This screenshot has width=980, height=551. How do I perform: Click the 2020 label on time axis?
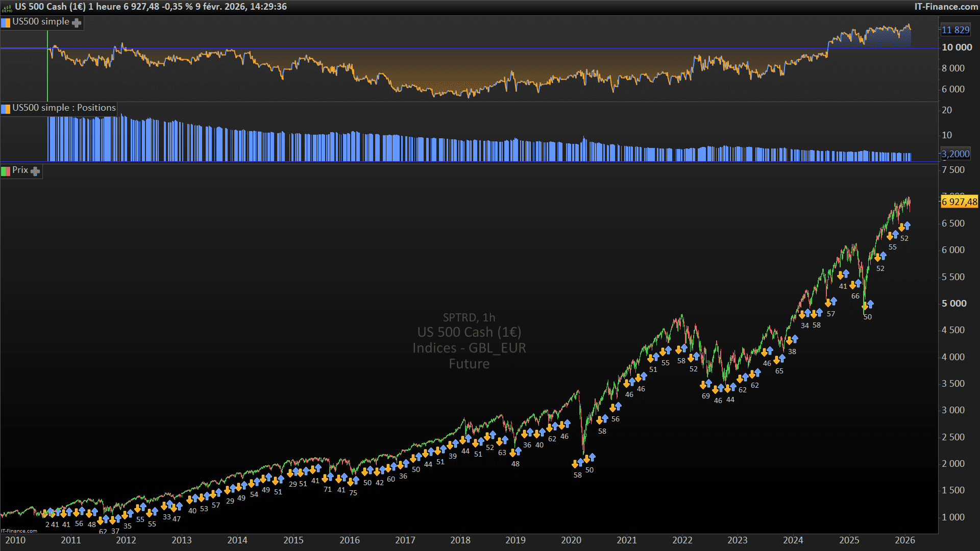571,540
